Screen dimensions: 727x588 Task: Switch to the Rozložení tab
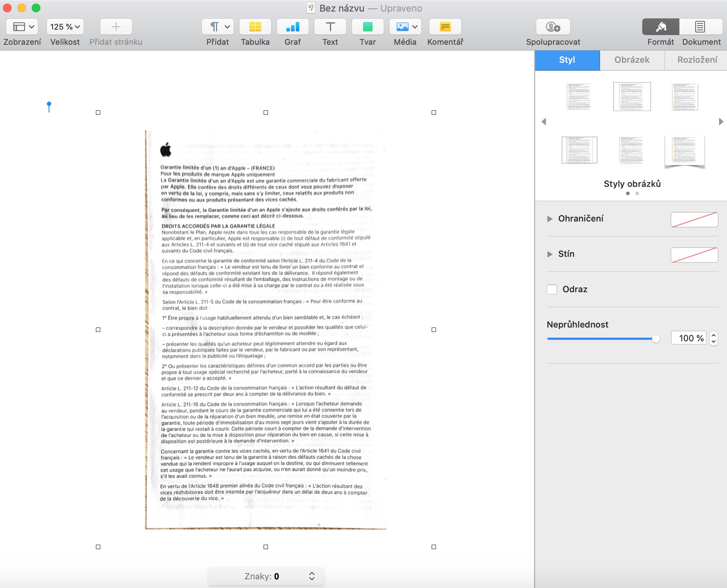point(697,60)
